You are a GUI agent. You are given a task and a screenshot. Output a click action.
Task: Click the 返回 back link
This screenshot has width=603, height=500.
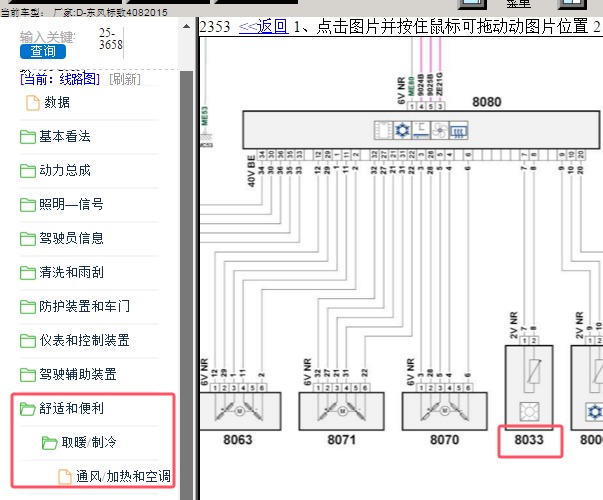(263, 27)
